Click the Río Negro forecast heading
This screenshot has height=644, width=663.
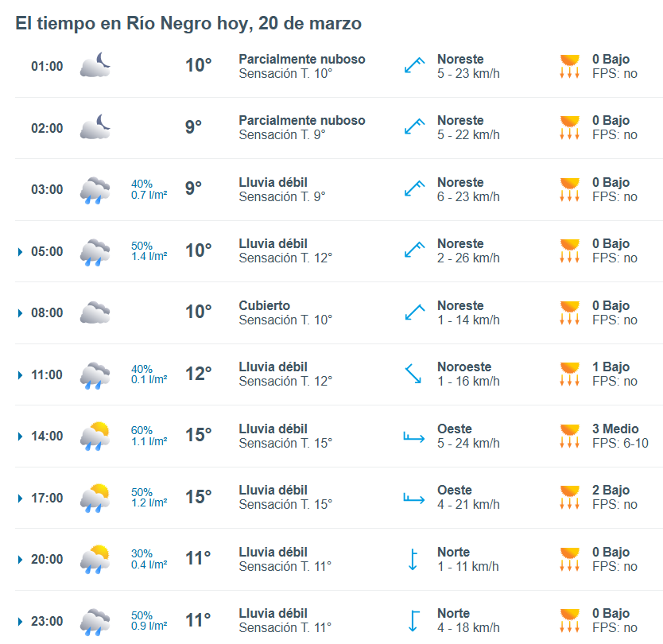[188, 24]
